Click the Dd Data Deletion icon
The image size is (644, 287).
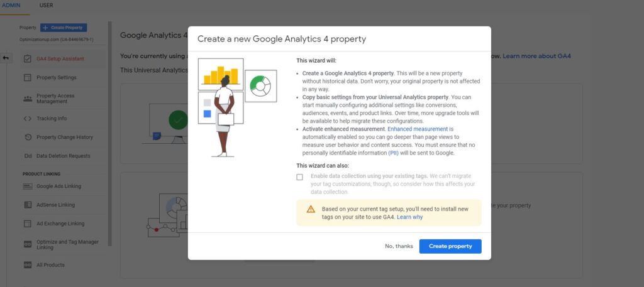28,156
